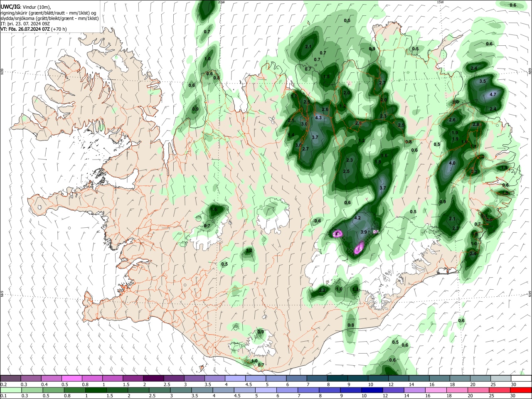Viewport: 532px width, 399px height.
Task: Select the light lavender 4 mm snow swatch
Action: pyautogui.click(x=235, y=379)
